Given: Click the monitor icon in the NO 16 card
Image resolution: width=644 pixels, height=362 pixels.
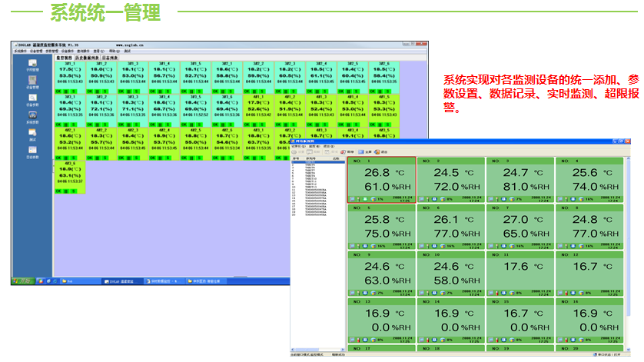Looking at the screenshot, I should click(x=560, y=340).
